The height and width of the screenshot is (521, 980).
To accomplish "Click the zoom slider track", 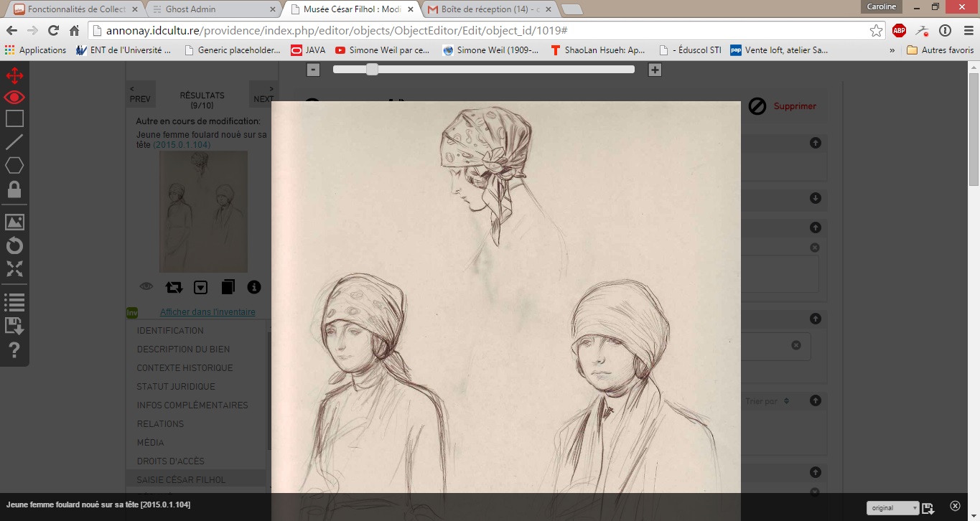I will 484,70.
